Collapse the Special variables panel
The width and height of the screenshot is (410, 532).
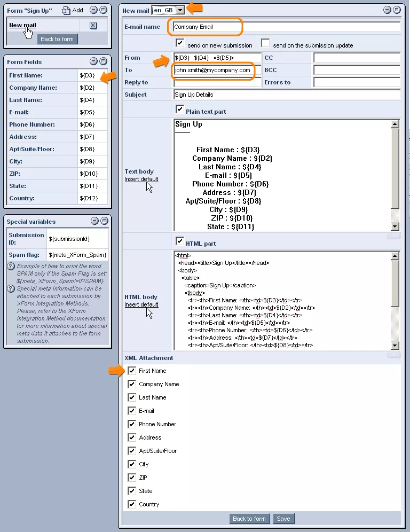click(94, 221)
